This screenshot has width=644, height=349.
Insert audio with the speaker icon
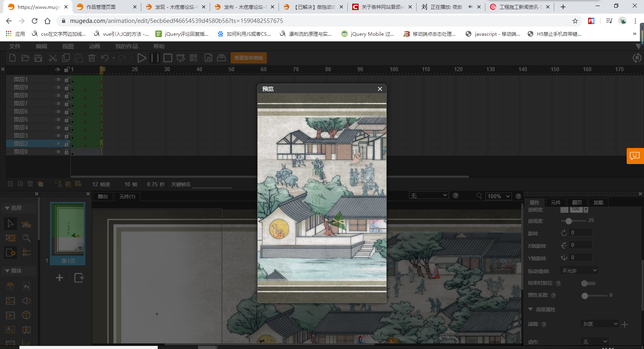click(27, 301)
